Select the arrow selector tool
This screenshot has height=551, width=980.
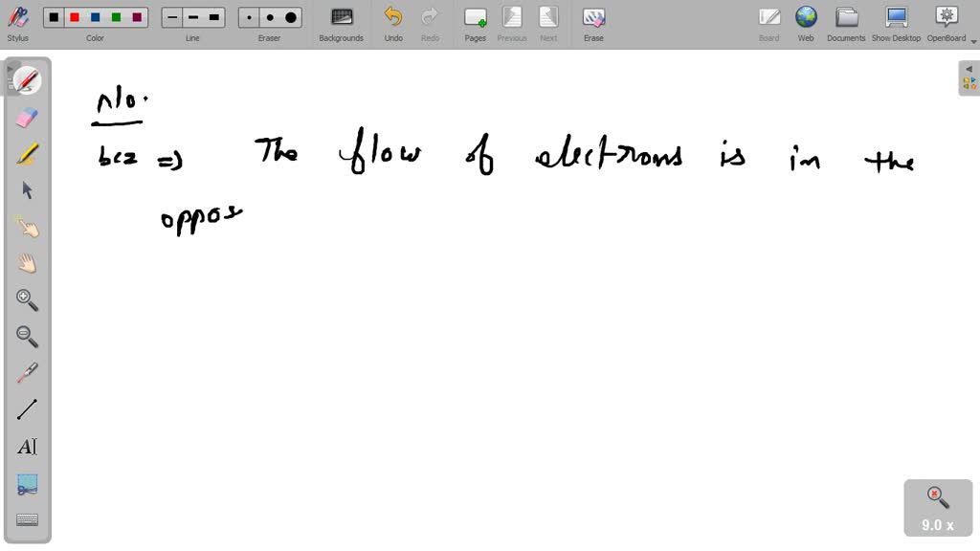tap(27, 190)
